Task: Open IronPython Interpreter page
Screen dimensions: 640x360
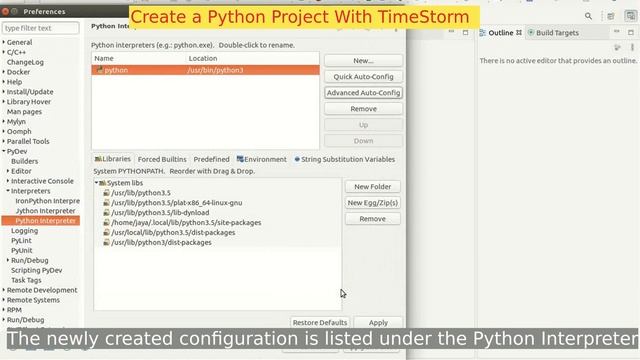Action: [x=47, y=201]
